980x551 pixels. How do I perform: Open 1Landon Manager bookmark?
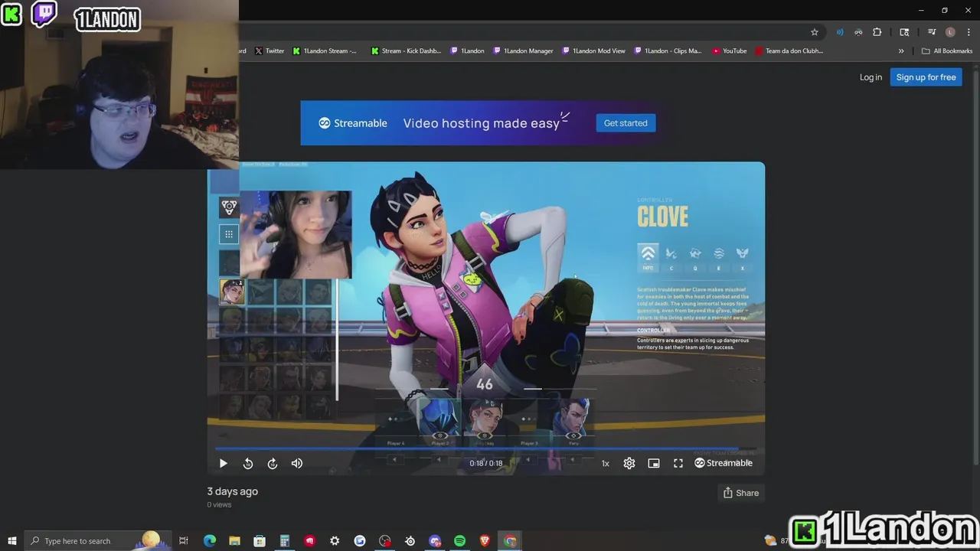tap(523, 51)
